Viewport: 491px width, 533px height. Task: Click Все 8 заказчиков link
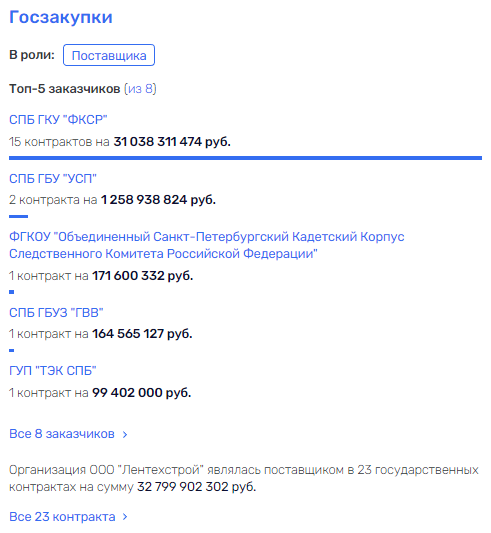[62, 434]
